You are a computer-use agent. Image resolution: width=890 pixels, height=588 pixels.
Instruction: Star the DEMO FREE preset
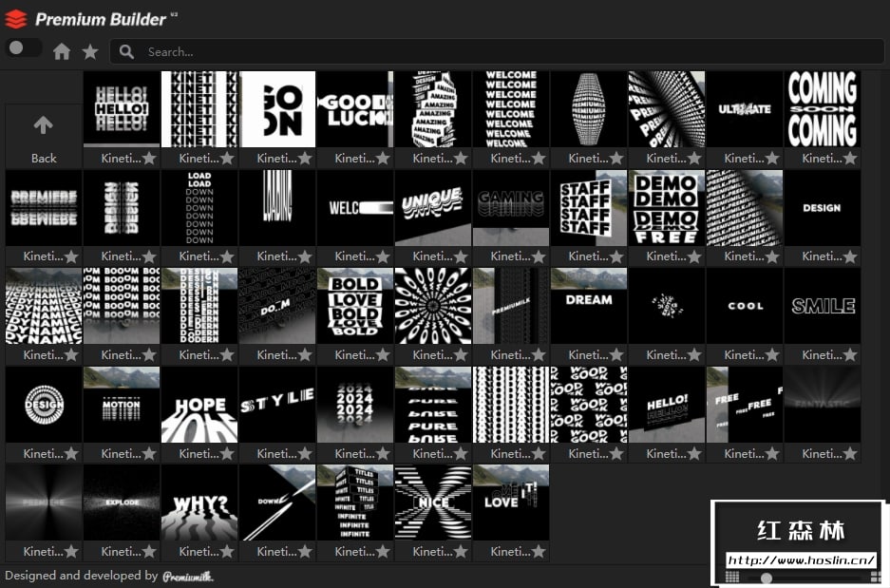pyautogui.click(x=694, y=256)
